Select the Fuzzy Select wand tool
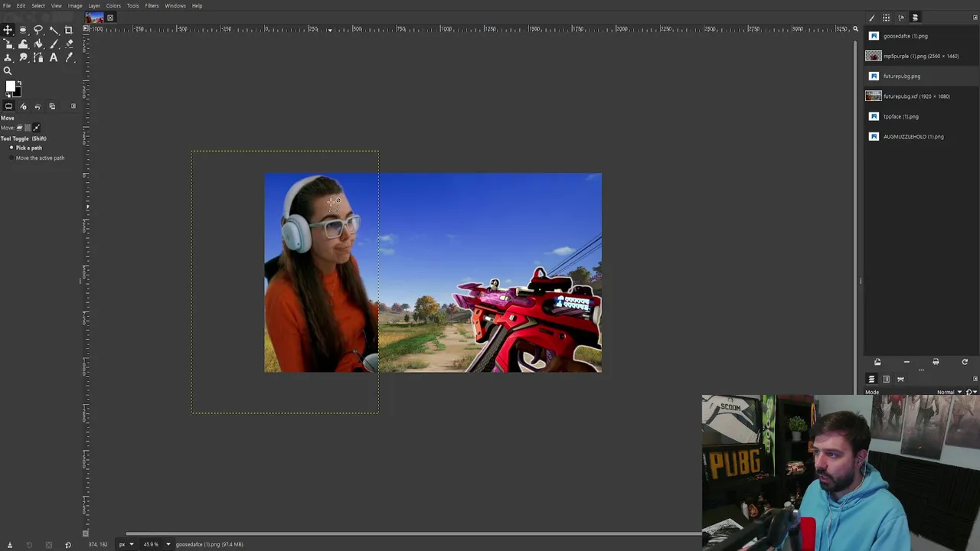The image size is (980, 551). [x=54, y=30]
